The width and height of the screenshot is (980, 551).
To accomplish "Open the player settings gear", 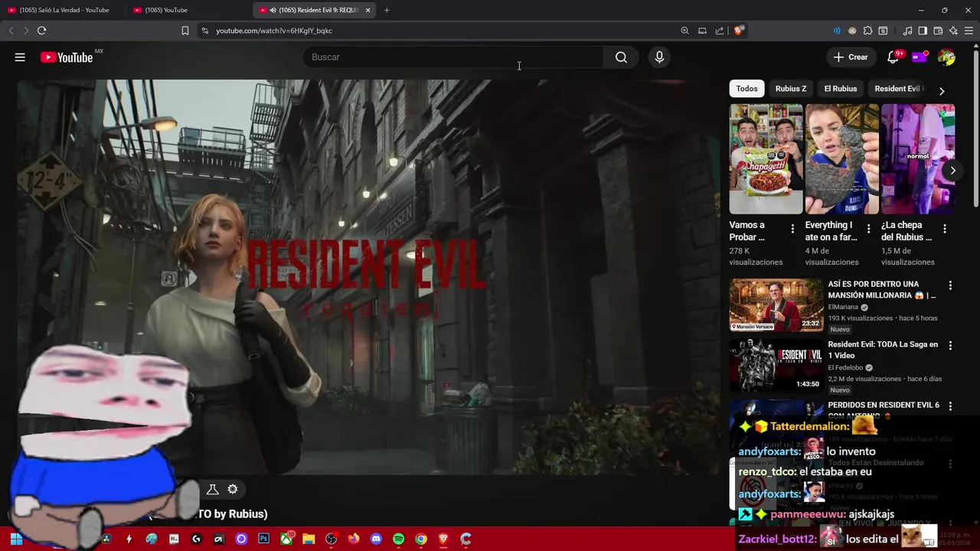I will (x=233, y=489).
